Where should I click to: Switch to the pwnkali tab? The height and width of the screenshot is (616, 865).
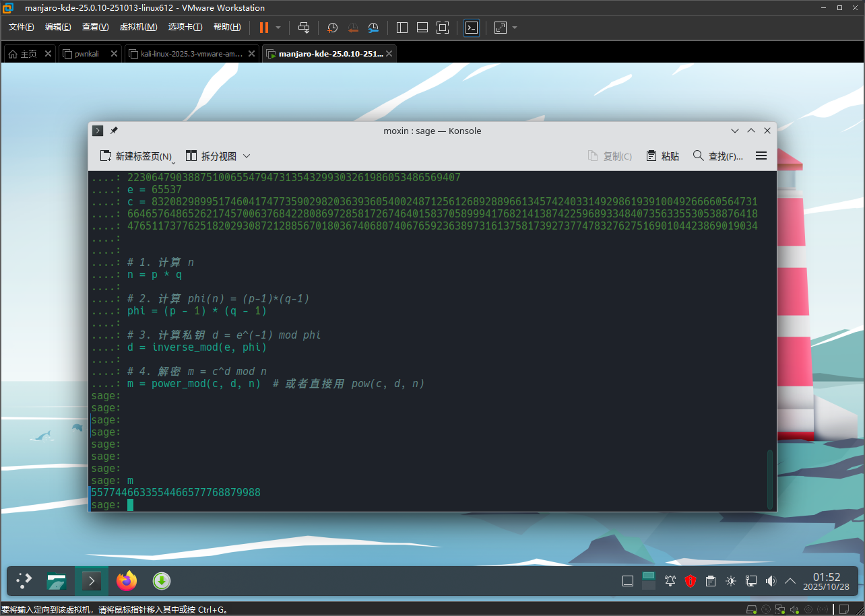coord(87,54)
